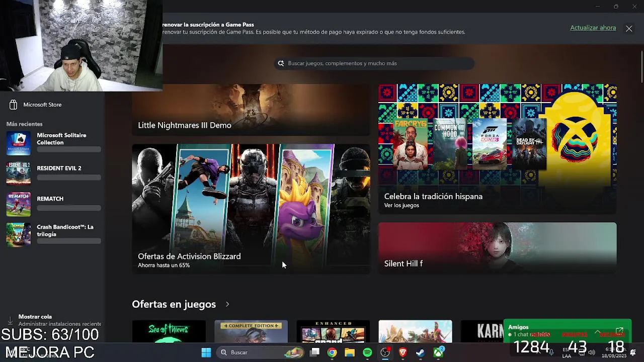Open the 'Complete Edition' game offer tile
This screenshot has height=362, width=644.
pos(251,331)
